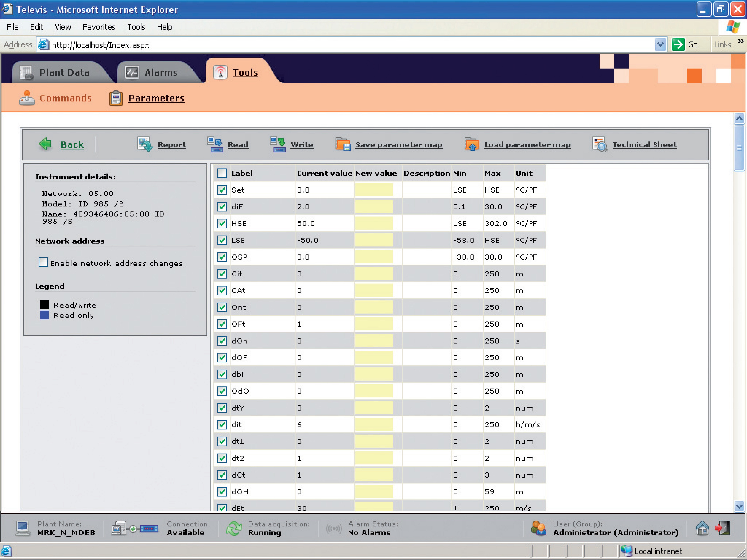Uncheck the dit parameter checkbox
This screenshot has width=747, height=560.
click(222, 425)
